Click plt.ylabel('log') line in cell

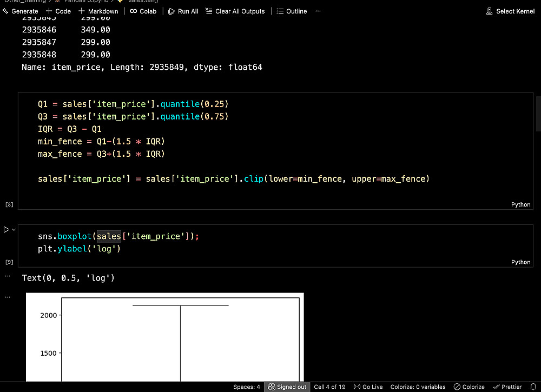coord(79,249)
